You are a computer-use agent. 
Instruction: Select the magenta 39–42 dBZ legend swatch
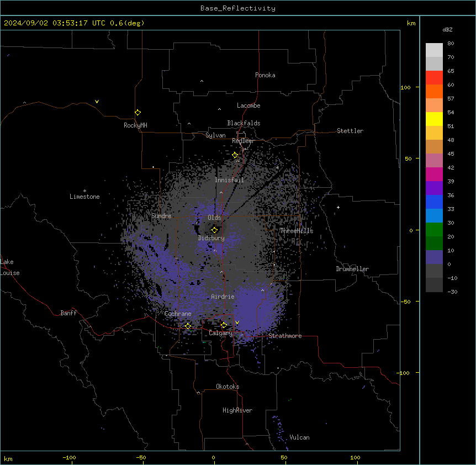coord(434,174)
